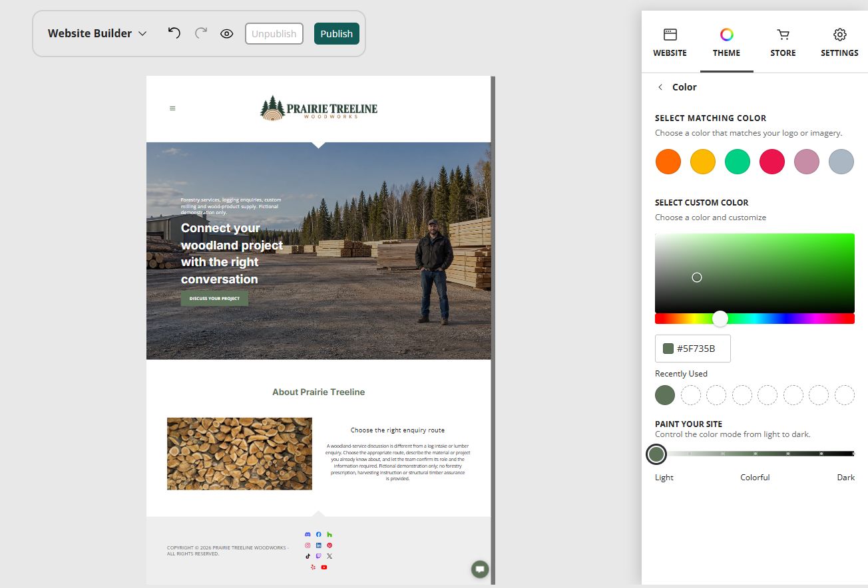
Task: Pick the orange matching color swatch
Action: click(x=668, y=162)
